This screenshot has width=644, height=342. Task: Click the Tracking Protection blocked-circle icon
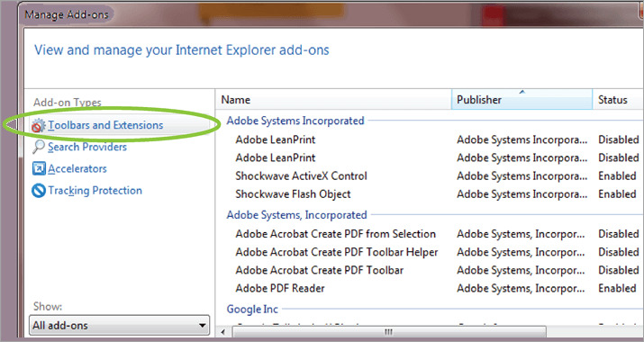pyautogui.click(x=39, y=191)
